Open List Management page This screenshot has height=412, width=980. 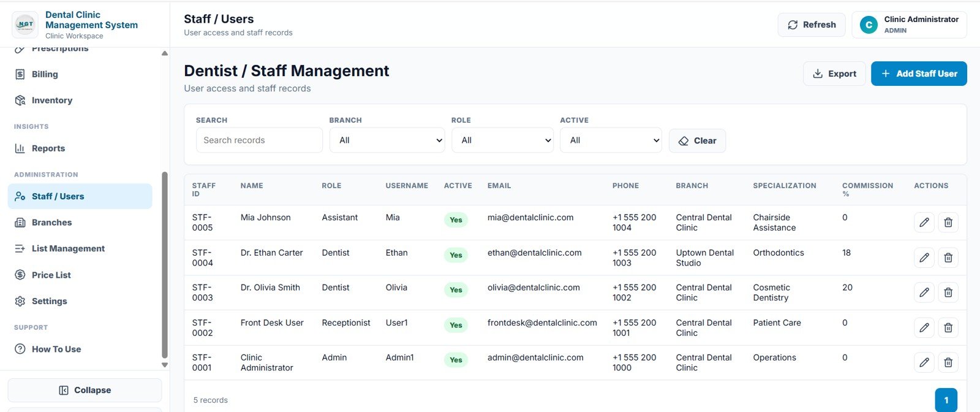click(80, 248)
